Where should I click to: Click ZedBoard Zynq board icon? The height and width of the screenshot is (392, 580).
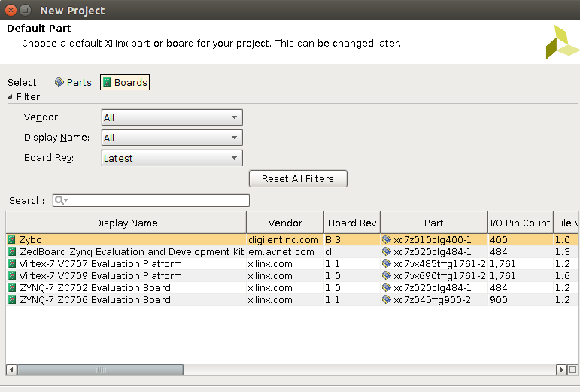pyautogui.click(x=12, y=252)
